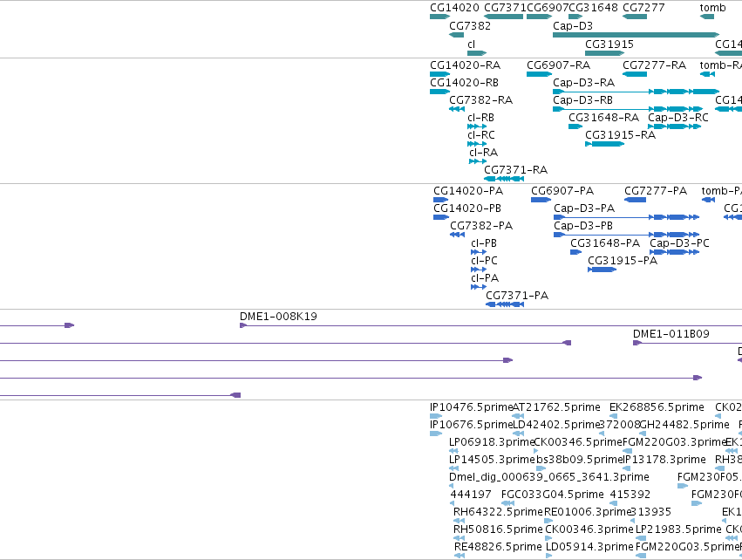Open EST IP10476.5prime
742x560 pixels.
click(x=472, y=407)
